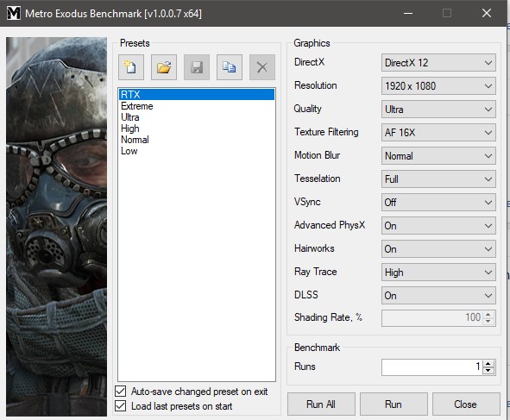510x420 pixels.
Task: Click the Close button
Action: (x=466, y=404)
